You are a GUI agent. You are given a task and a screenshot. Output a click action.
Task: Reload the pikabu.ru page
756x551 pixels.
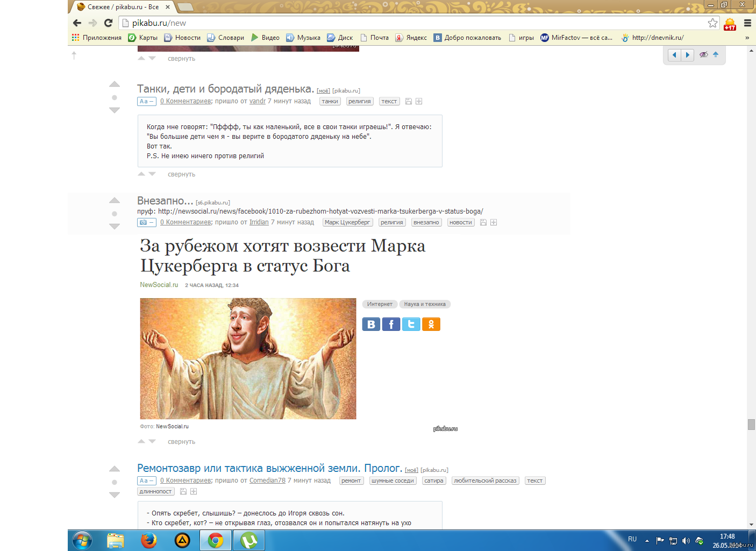click(x=108, y=23)
